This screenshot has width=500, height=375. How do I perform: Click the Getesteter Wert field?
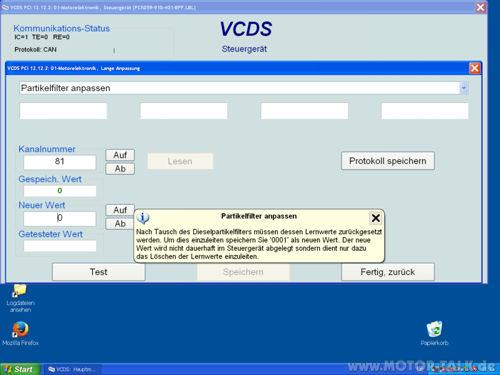click(x=60, y=246)
